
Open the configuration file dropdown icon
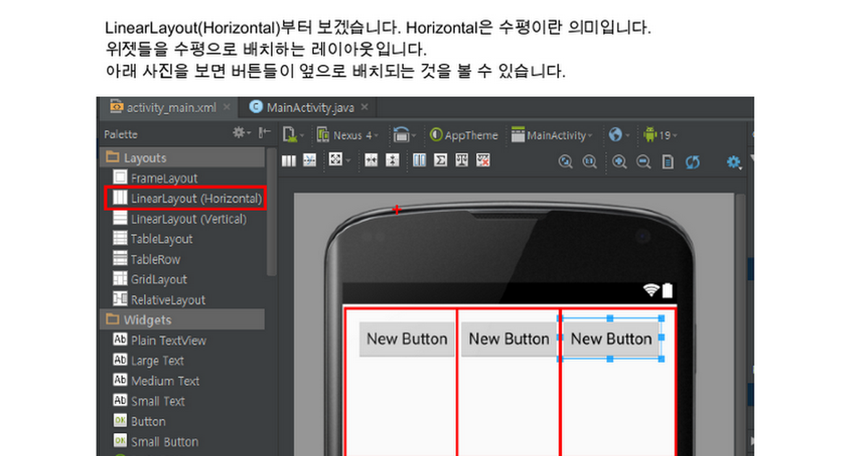pos(293,135)
